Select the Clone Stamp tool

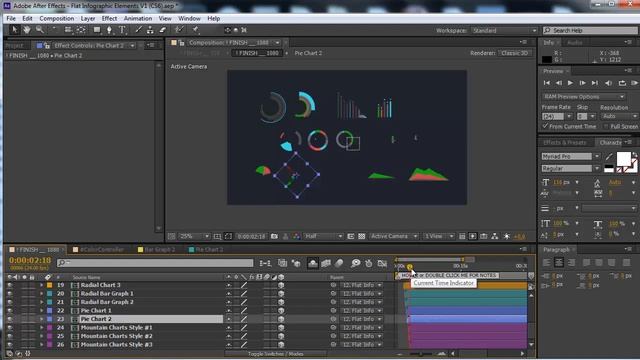[x=150, y=30]
